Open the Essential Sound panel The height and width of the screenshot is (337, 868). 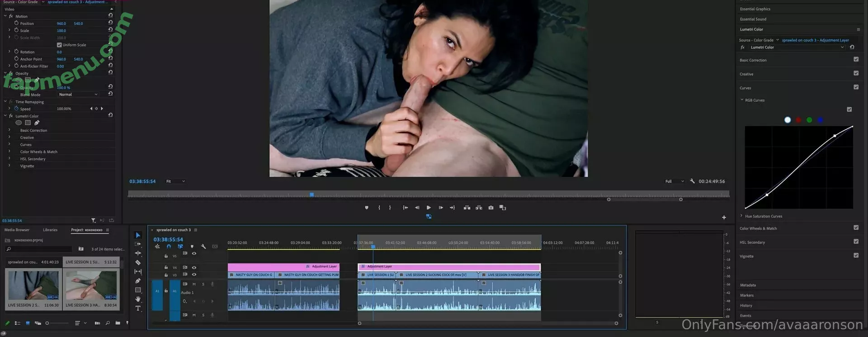click(x=753, y=19)
